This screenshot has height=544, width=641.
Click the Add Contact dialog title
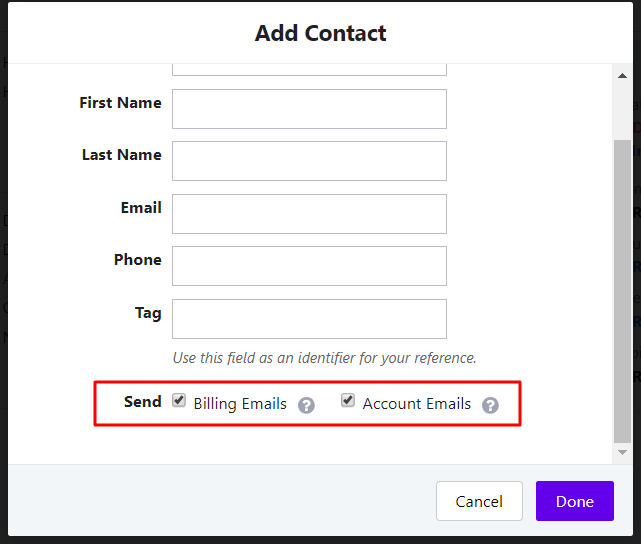coord(320,33)
